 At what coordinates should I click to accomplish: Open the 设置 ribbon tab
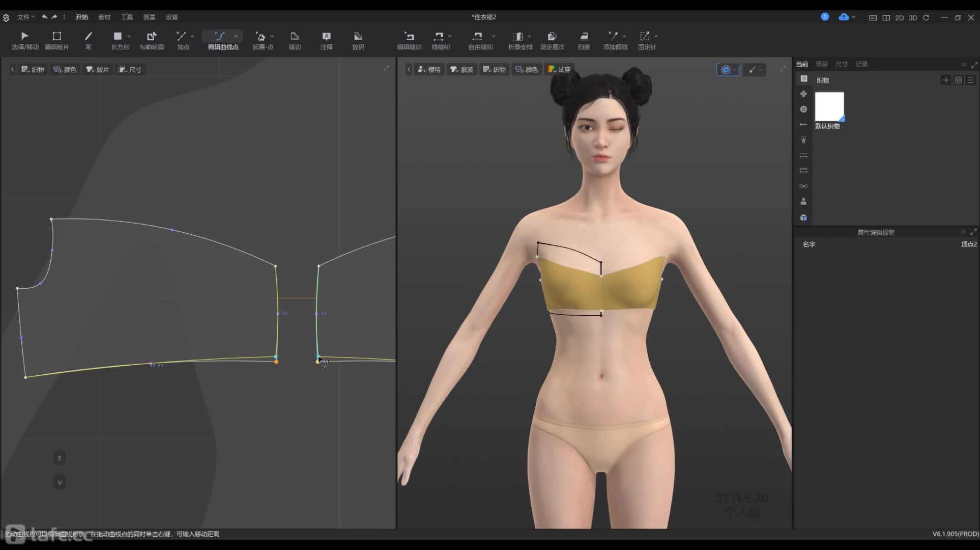coord(171,17)
